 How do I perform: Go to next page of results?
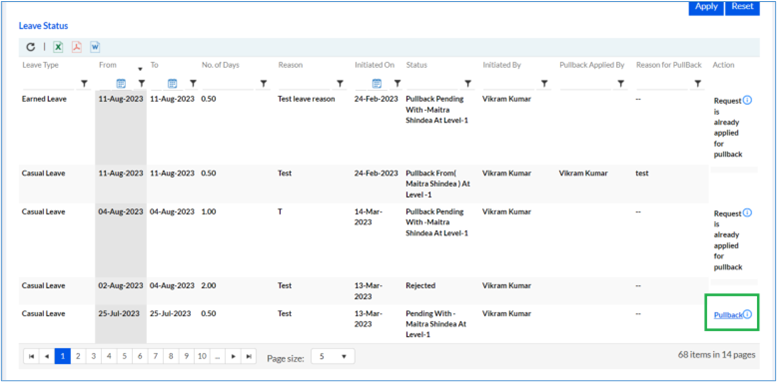[233, 356]
